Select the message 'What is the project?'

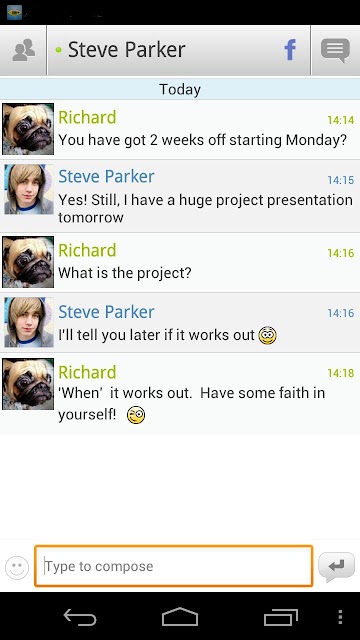[x=124, y=273]
